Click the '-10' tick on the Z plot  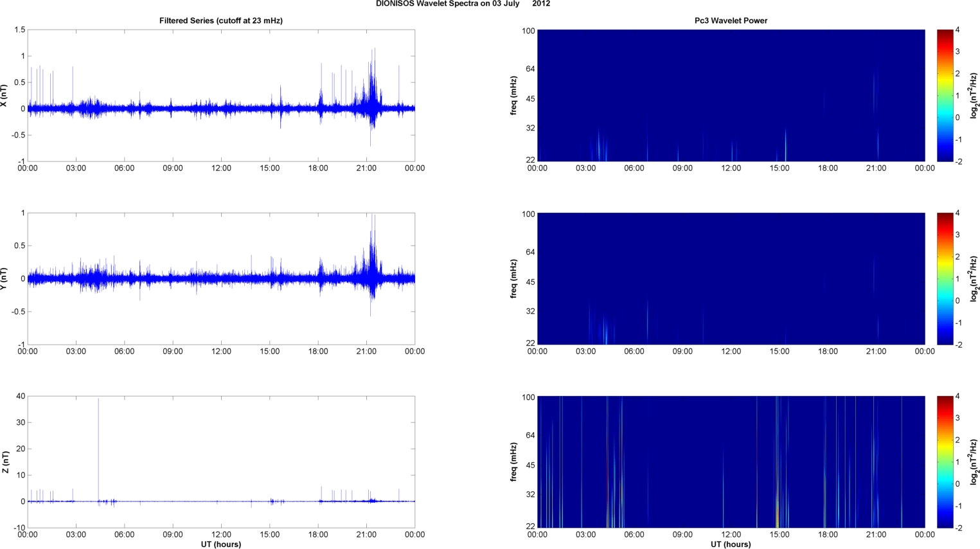[x=20, y=528]
